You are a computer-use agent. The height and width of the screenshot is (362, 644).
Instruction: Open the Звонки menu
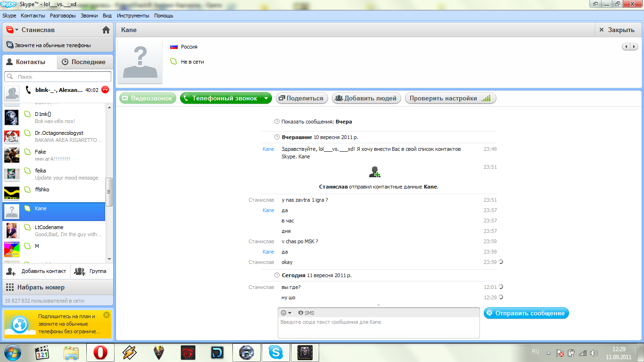89,16
